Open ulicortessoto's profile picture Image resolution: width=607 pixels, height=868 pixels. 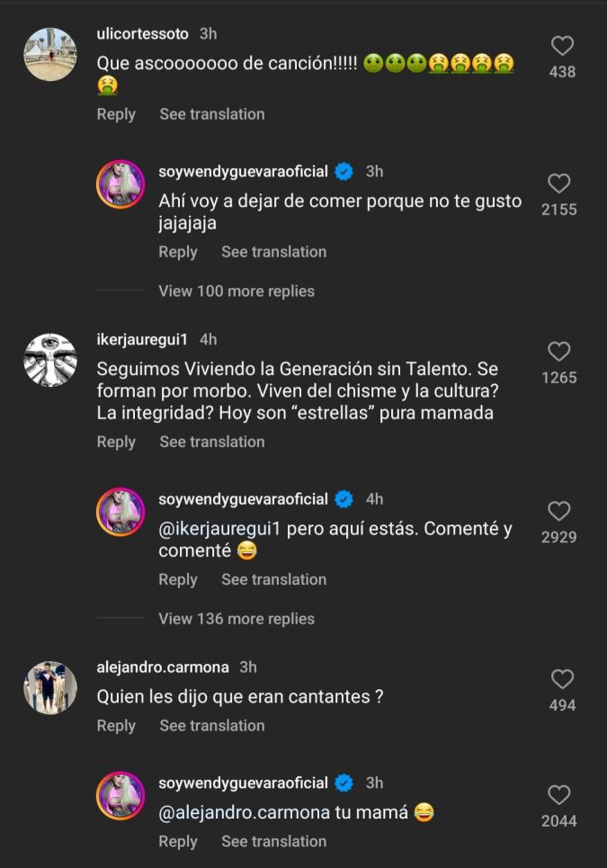click(x=49, y=54)
